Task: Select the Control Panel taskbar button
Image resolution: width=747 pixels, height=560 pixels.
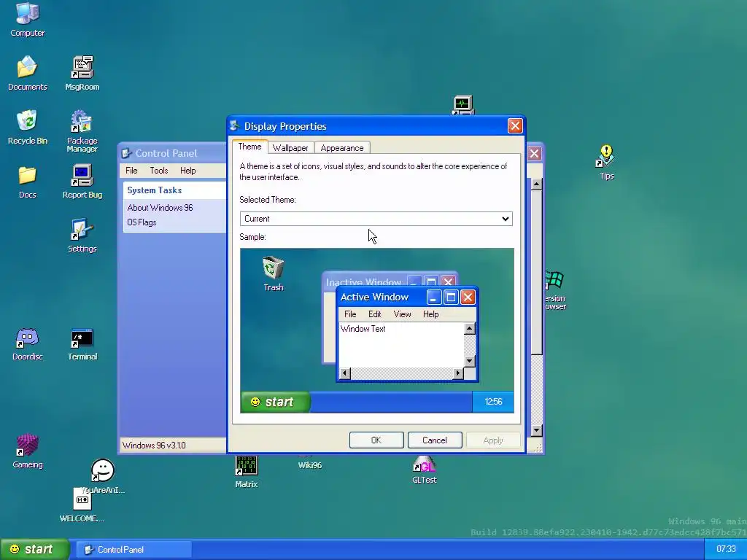Action: [x=135, y=550]
